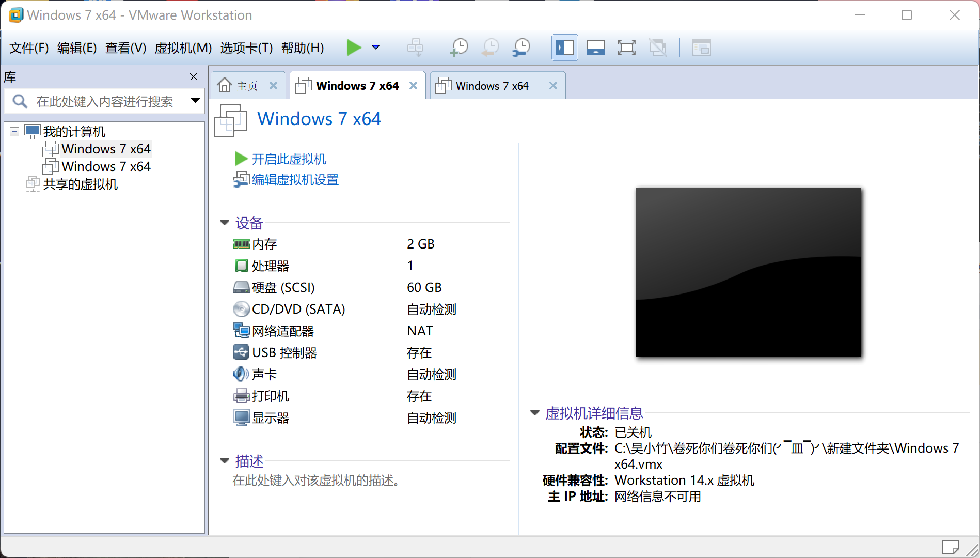The width and height of the screenshot is (980, 558).
Task: Click the status bar message log icon
Action: (x=950, y=547)
